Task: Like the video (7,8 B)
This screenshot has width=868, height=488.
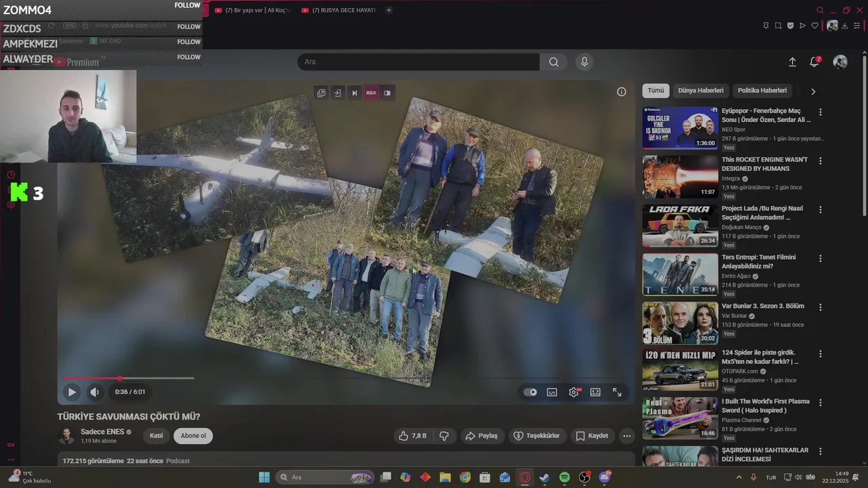Action: [x=412, y=436]
